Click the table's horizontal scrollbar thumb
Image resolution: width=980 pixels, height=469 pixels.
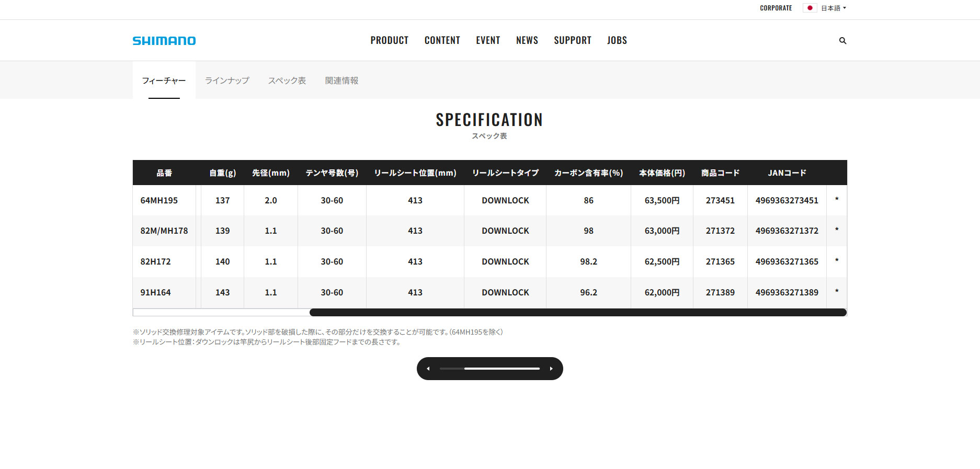[578, 313]
